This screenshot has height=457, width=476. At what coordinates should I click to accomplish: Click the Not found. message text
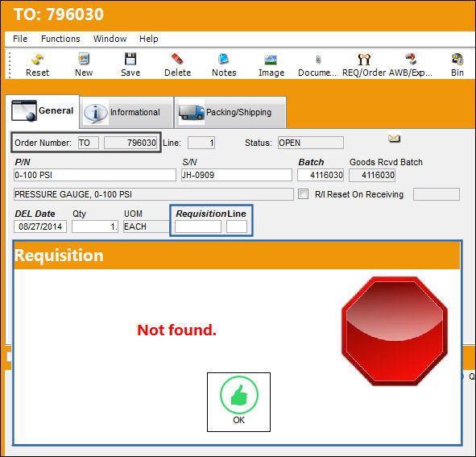pyautogui.click(x=176, y=330)
